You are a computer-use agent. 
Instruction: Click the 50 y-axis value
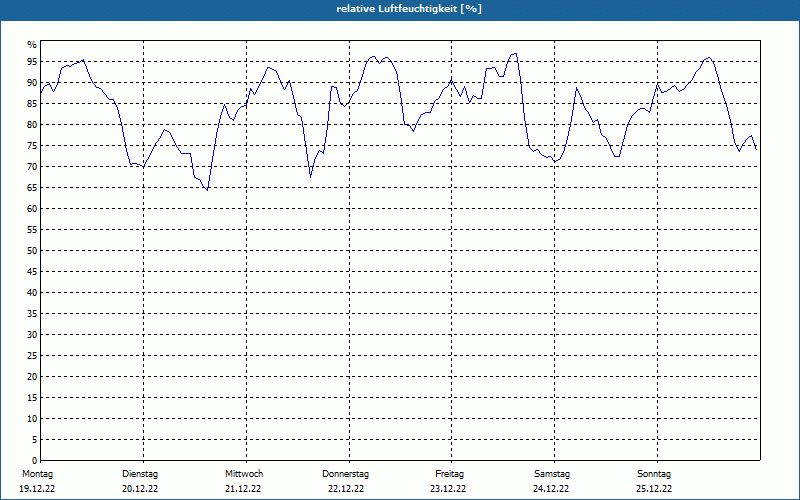(32, 251)
